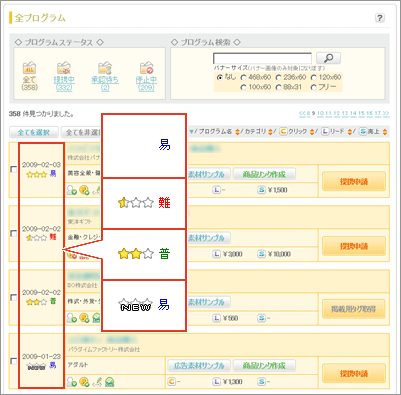
Task: Click the S sales icon in sort header
Action: (x=363, y=131)
